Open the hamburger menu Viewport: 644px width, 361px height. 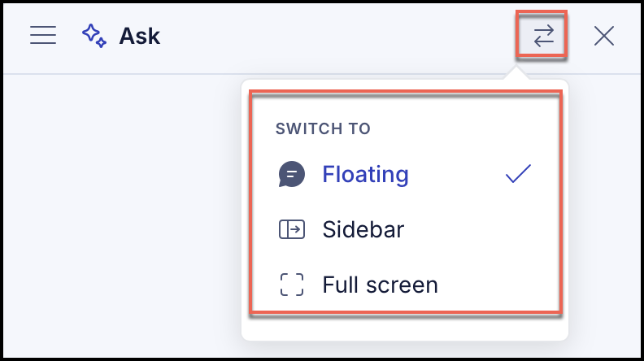pyautogui.click(x=43, y=35)
